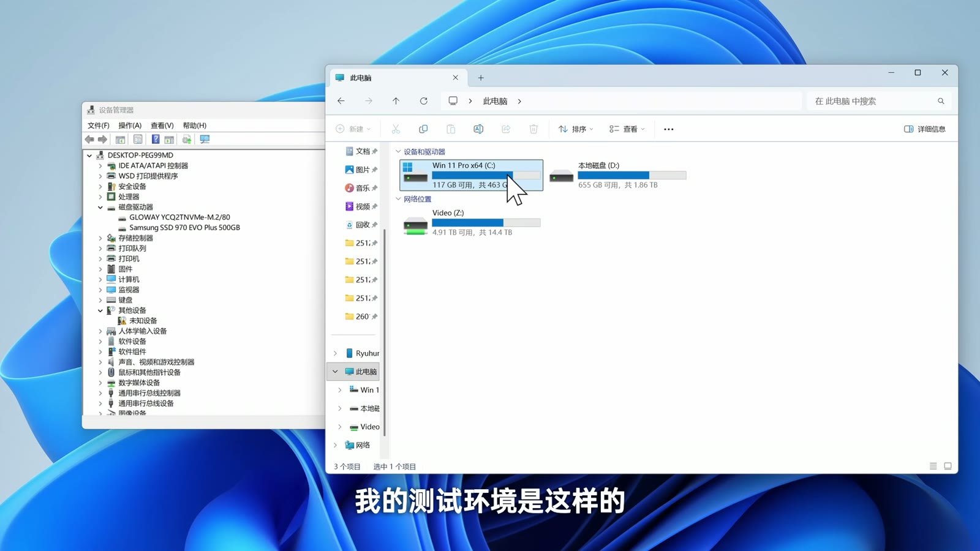Open 文件(F) menu in Device Manager
This screenshot has height=551, width=980.
pos(98,126)
